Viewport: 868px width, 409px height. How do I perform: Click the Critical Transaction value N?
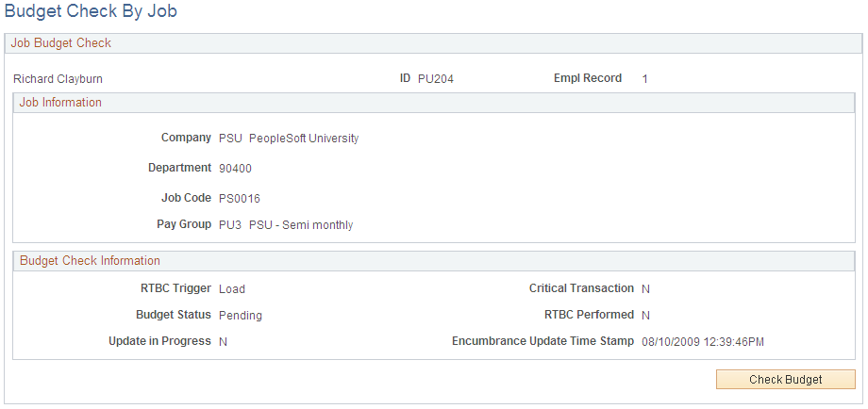pyautogui.click(x=645, y=288)
